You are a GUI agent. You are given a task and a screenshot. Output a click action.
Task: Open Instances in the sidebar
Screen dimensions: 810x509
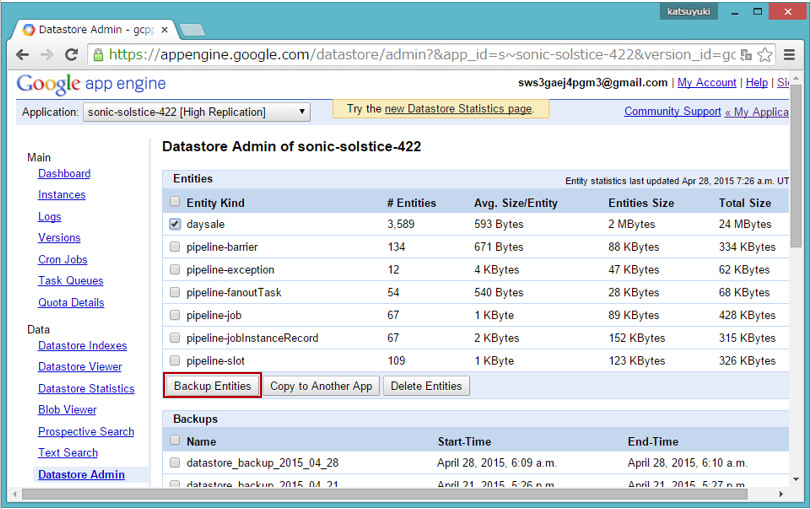coord(61,195)
